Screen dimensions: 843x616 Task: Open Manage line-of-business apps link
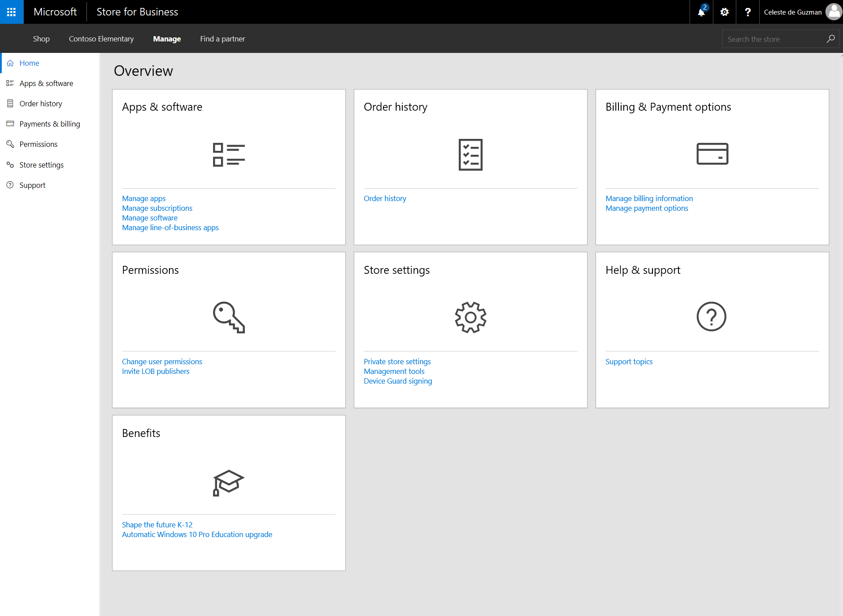(x=170, y=228)
